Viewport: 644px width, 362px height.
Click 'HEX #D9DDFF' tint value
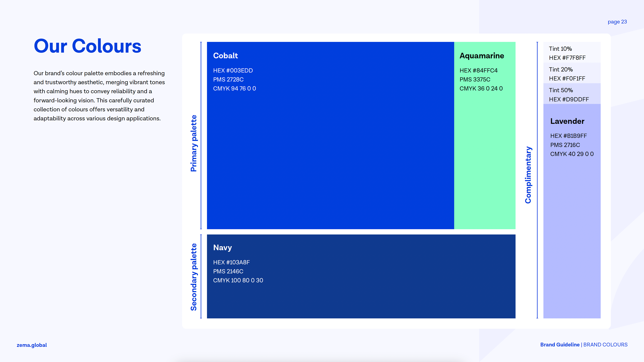[569, 99]
